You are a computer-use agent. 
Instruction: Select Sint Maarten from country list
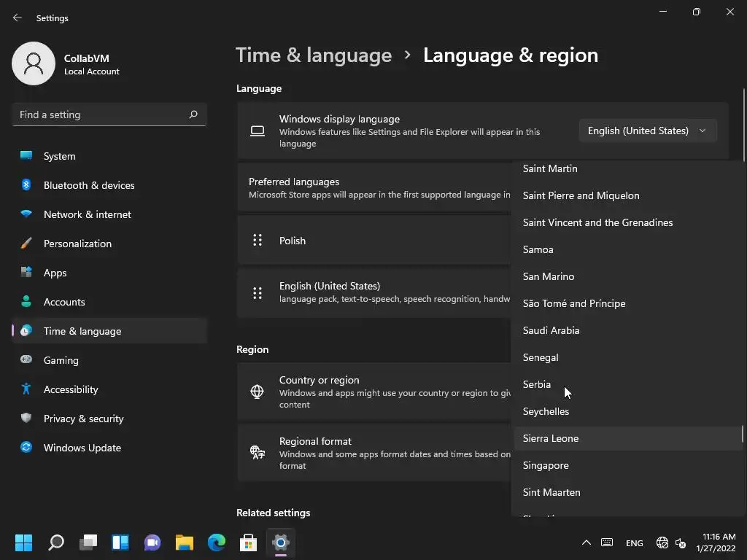(628, 492)
